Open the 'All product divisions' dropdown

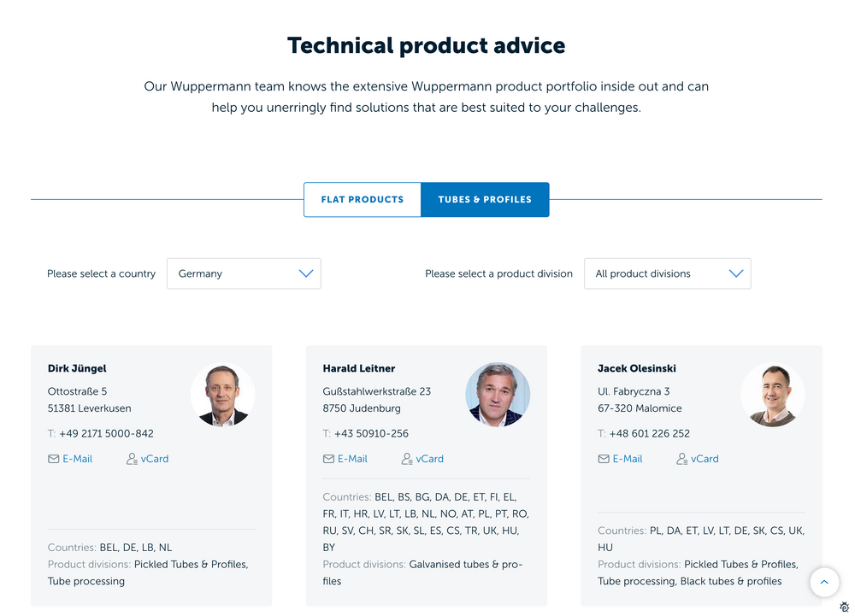(667, 273)
